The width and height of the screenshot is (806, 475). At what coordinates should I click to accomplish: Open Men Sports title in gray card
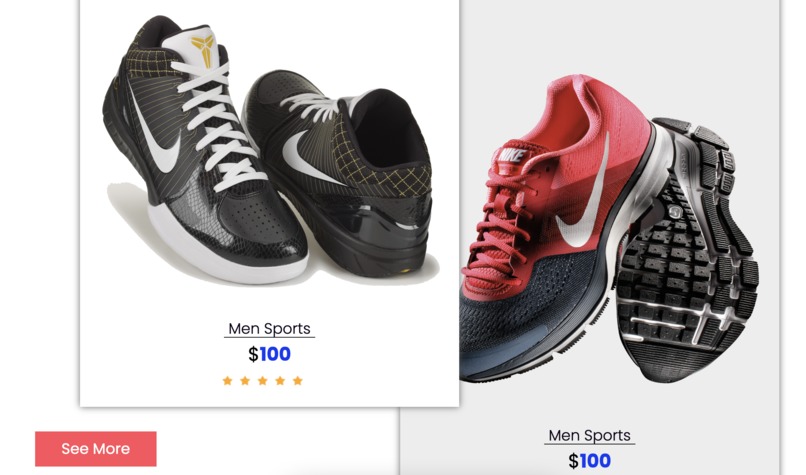(590, 435)
